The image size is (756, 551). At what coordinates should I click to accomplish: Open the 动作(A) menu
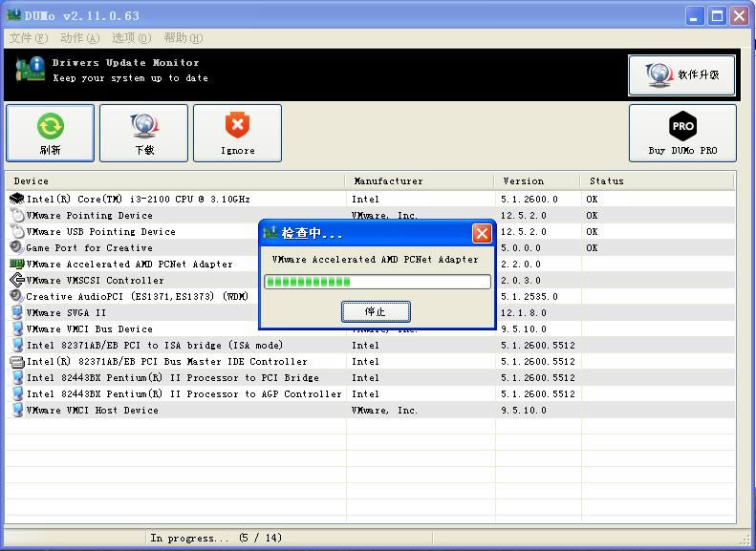[80, 37]
